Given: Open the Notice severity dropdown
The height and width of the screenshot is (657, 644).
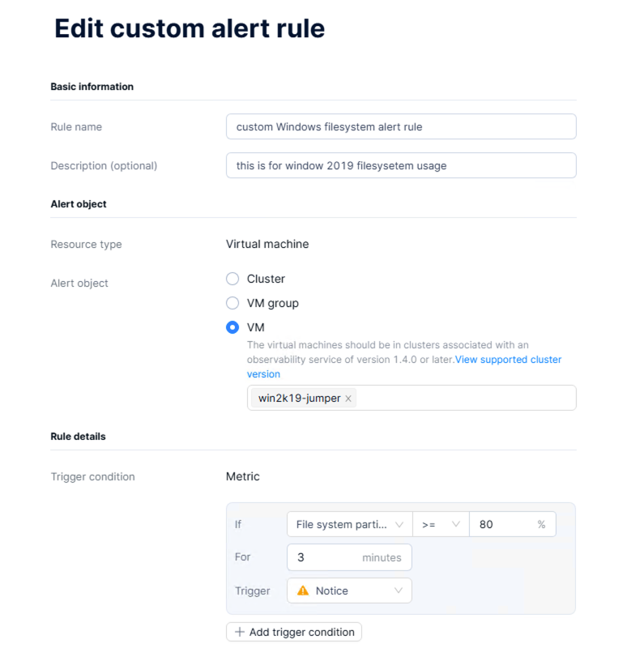Looking at the screenshot, I should [x=349, y=591].
